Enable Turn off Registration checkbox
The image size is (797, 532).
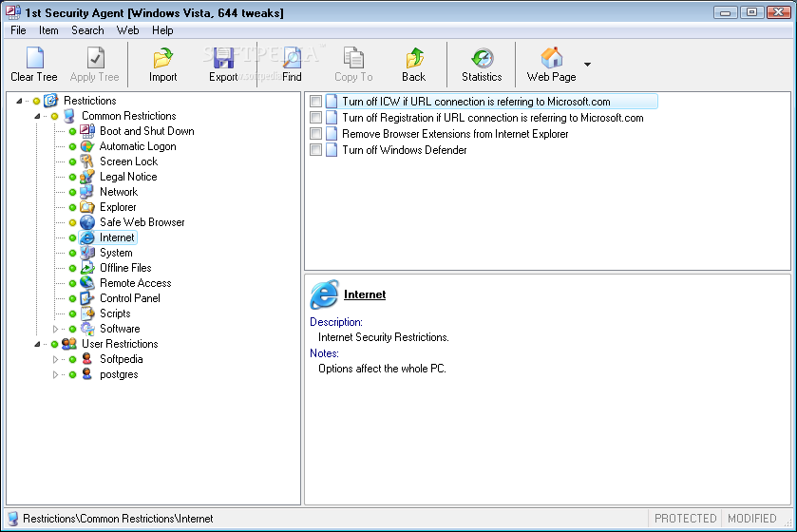coord(315,118)
